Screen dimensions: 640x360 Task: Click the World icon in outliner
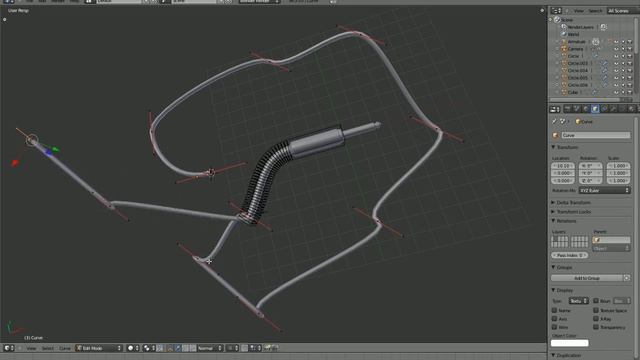(x=564, y=34)
